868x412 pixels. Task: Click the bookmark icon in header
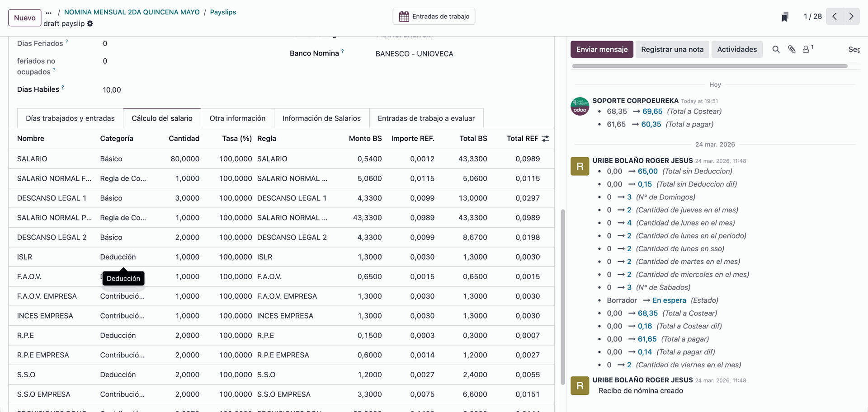(785, 17)
